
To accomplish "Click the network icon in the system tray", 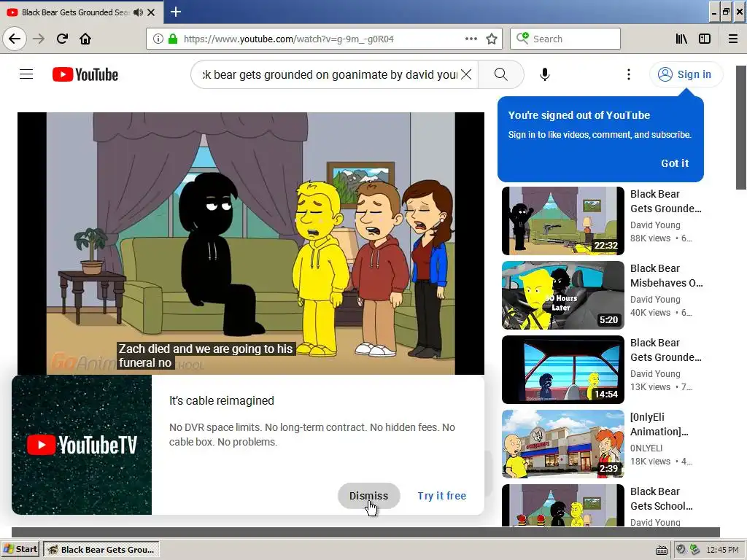I will click(x=694, y=550).
